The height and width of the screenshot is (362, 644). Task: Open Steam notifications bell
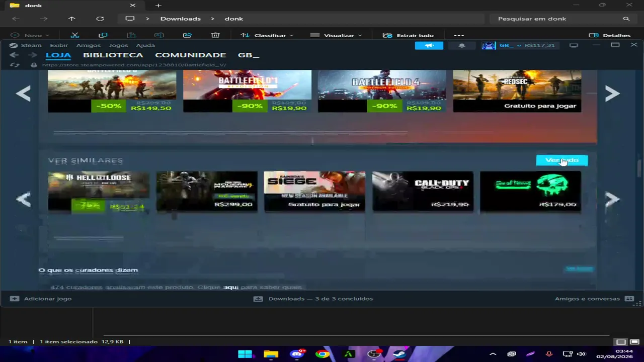pyautogui.click(x=462, y=45)
